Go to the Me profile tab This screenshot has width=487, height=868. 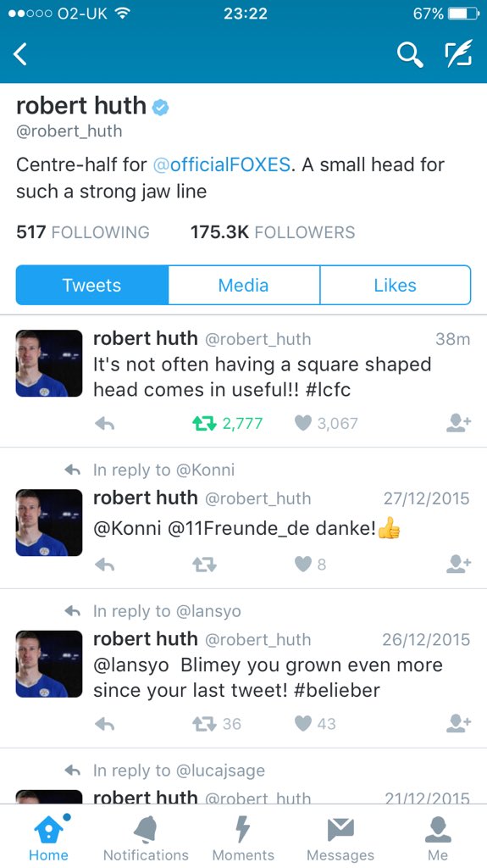pyautogui.click(x=438, y=837)
